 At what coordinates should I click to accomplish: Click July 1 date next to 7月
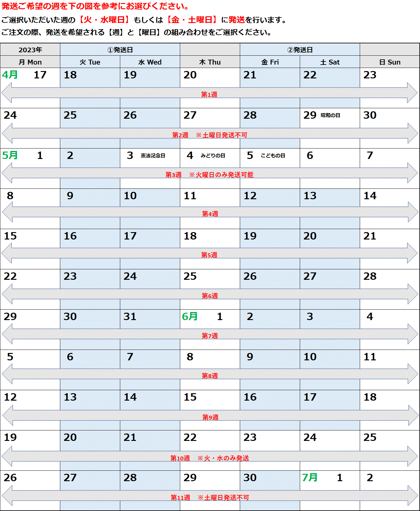click(339, 477)
